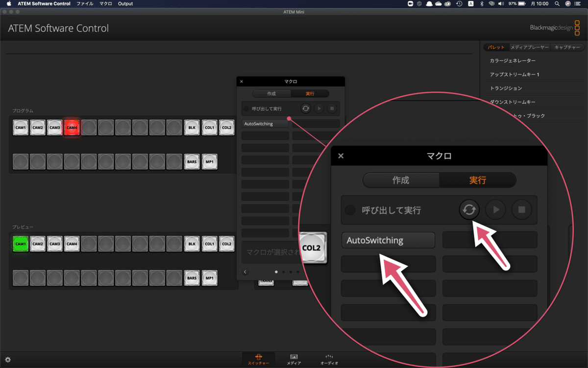This screenshot has width=588, height=368.
Task: Open the ATEM Software Control app menu
Action: 44,3
